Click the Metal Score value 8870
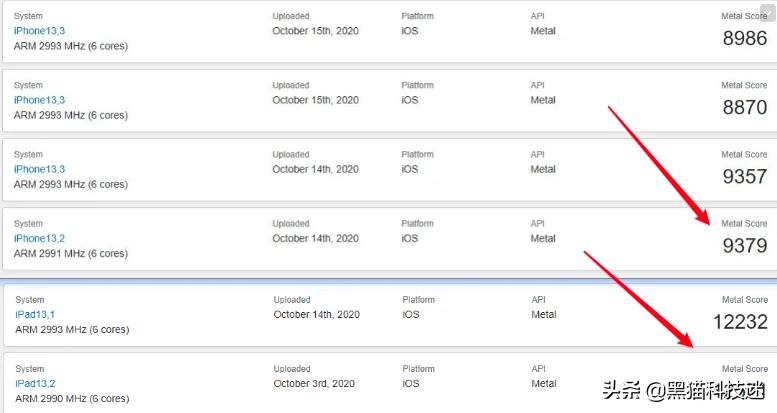The width and height of the screenshot is (777, 413). point(744,108)
